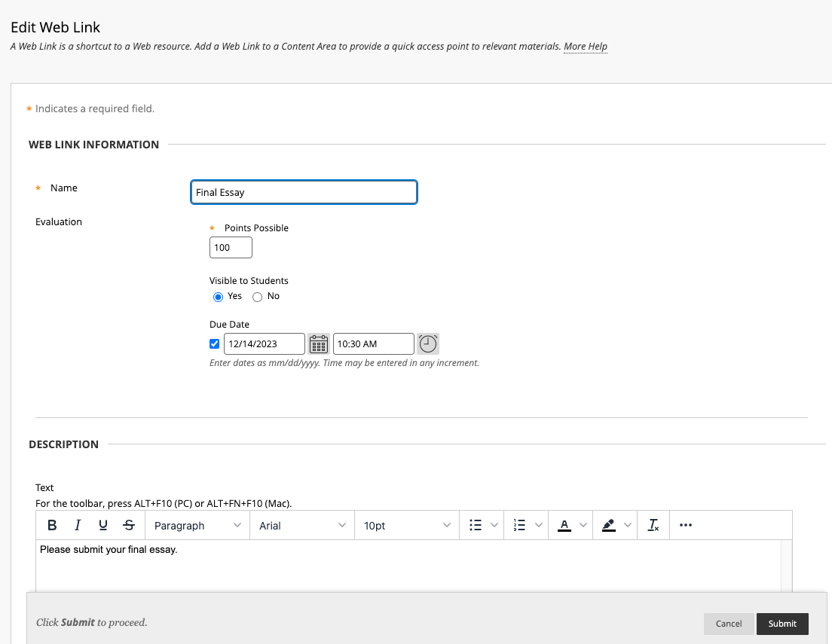Click the 'Visible to Students' label text
Screen dimensions: 832x644
point(249,281)
